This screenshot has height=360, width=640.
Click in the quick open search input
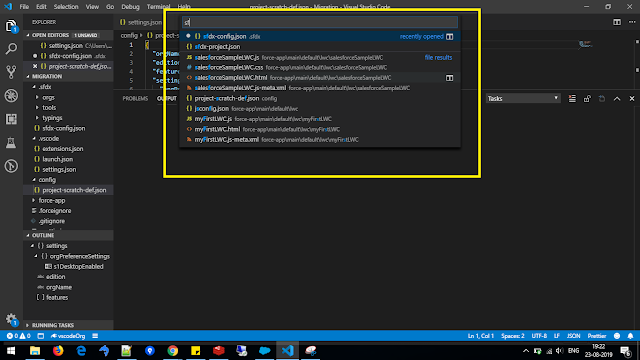point(320,22)
